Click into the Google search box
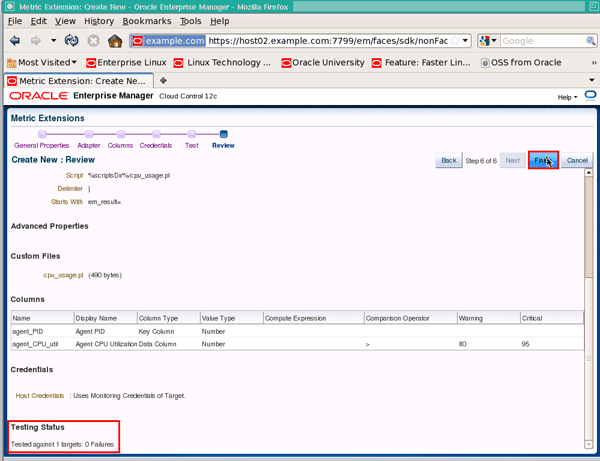 [543, 41]
